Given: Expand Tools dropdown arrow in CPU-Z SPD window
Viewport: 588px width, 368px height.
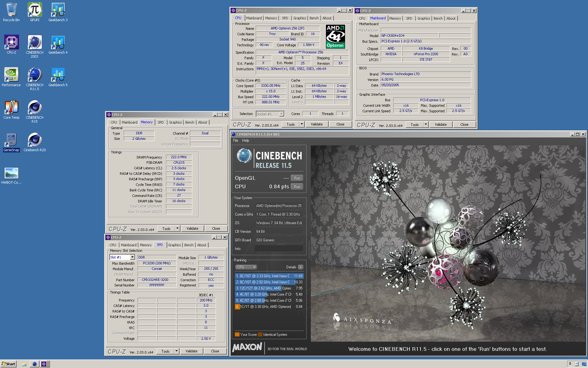Looking at the screenshot, I should point(176,351).
